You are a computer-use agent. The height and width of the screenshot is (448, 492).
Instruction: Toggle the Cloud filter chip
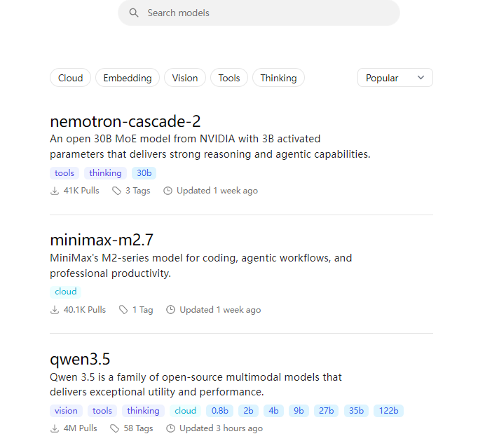point(70,78)
